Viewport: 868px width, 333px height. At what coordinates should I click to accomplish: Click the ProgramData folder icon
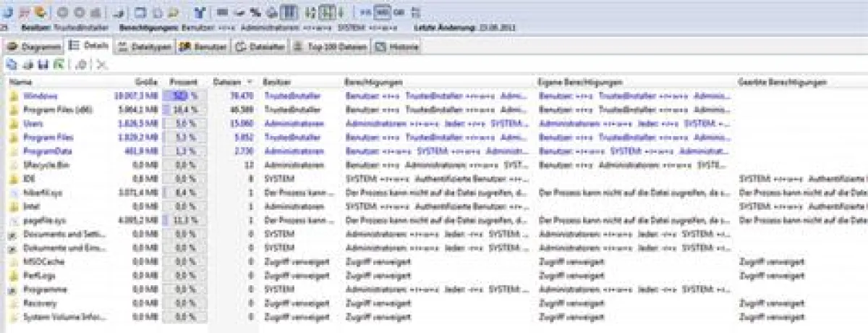[13, 151]
